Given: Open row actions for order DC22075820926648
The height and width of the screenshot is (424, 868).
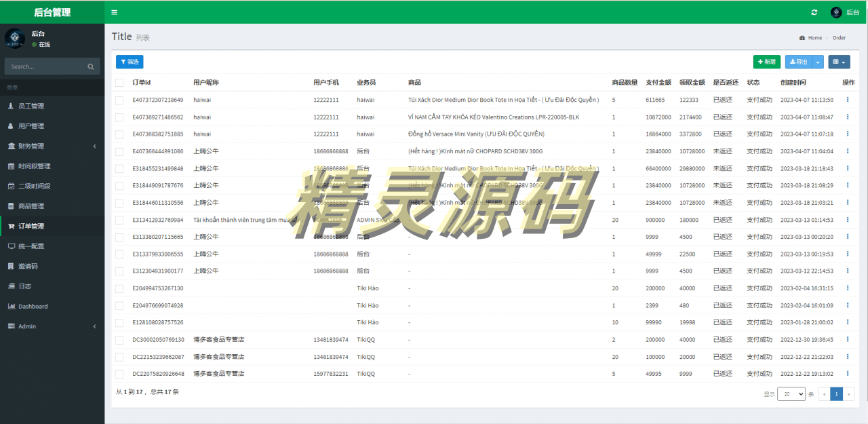Looking at the screenshot, I should coord(847,374).
